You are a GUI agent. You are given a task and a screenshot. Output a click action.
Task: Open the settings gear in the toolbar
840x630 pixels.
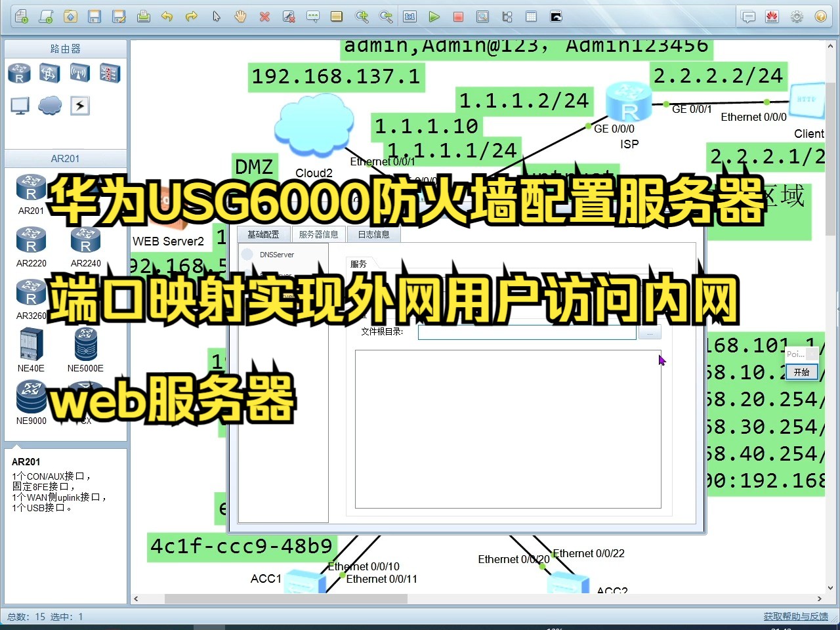pyautogui.click(x=797, y=16)
